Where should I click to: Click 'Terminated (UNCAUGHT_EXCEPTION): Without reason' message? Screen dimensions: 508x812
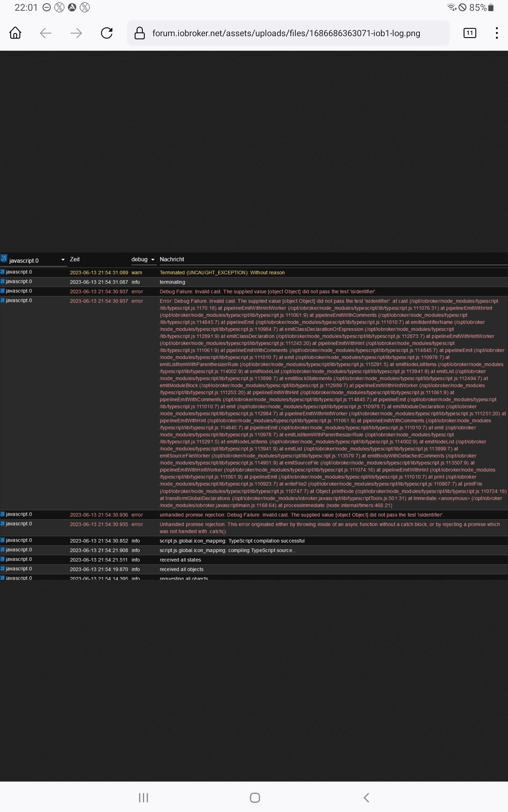point(222,272)
